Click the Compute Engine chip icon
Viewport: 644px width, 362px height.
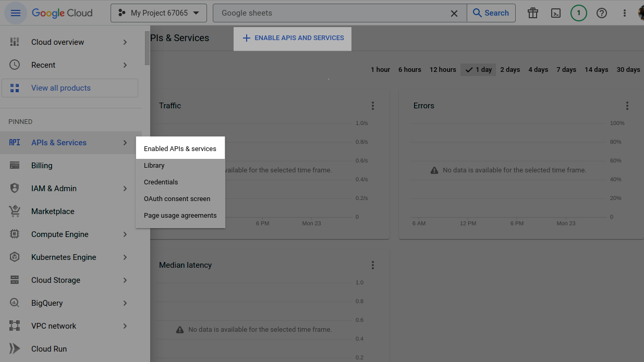(x=15, y=234)
